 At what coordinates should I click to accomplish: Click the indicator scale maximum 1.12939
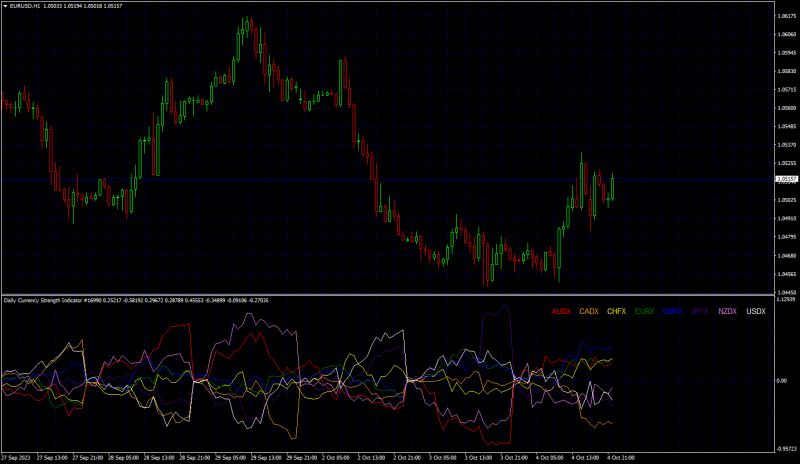pyautogui.click(x=787, y=299)
